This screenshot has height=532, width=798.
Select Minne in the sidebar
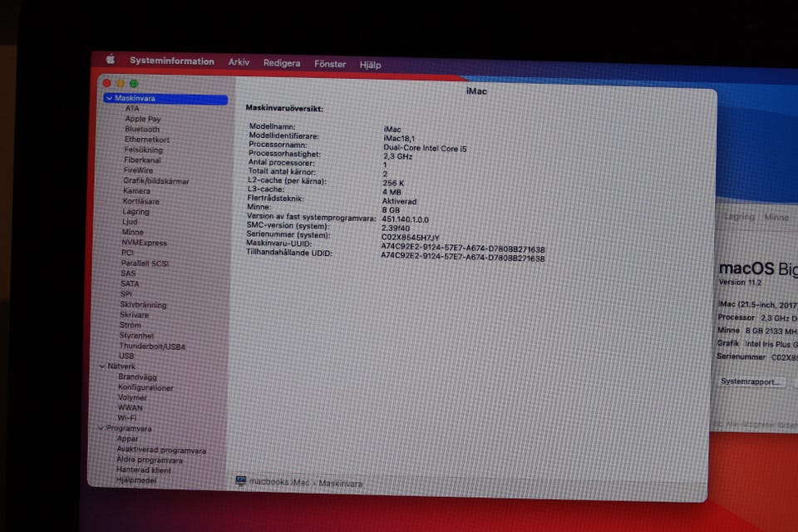pyautogui.click(x=133, y=232)
